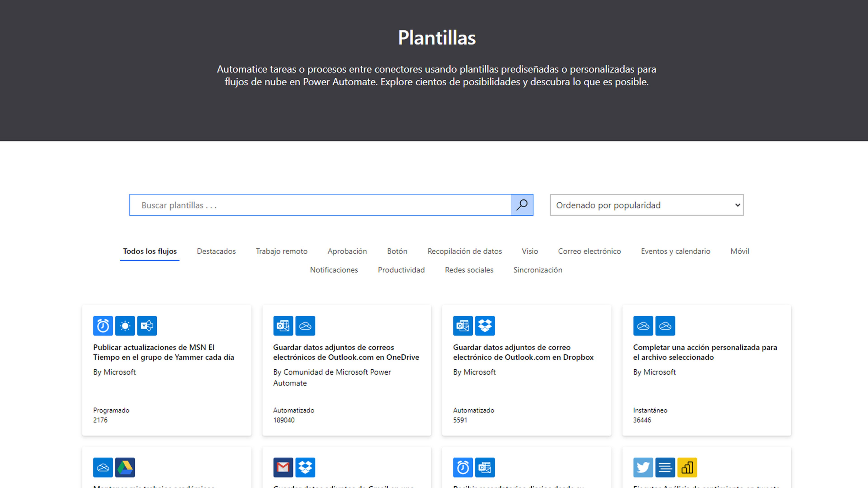Open Guardar datos adjuntos Outlook.com en OneDrive template
The width and height of the screenshot is (868, 488).
tap(346, 352)
